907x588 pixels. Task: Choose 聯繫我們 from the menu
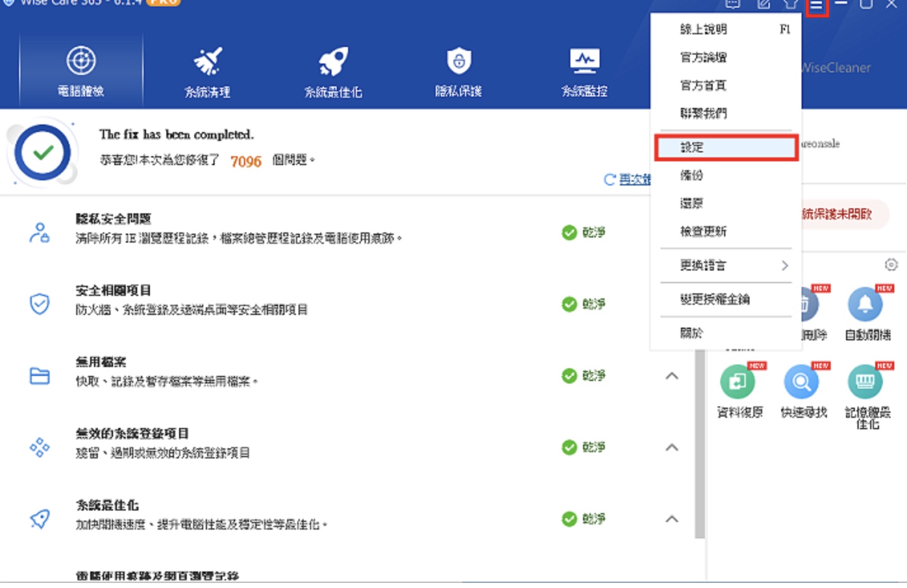(x=726, y=113)
